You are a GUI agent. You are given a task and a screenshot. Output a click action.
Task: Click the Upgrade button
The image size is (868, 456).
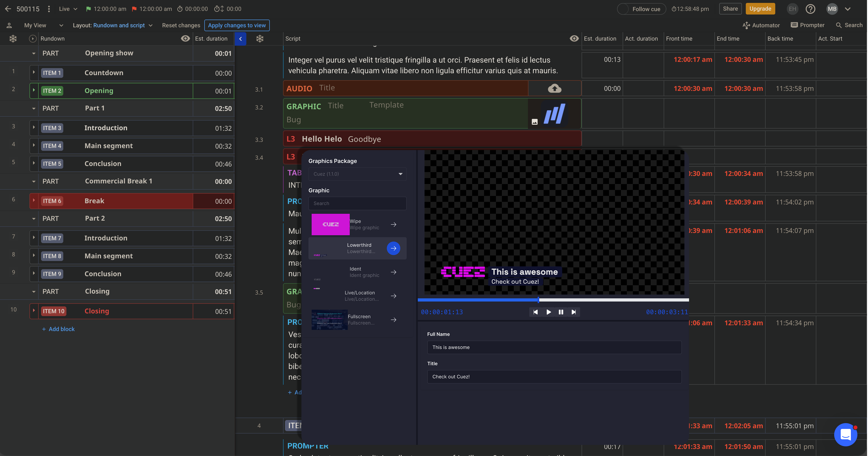(x=760, y=9)
